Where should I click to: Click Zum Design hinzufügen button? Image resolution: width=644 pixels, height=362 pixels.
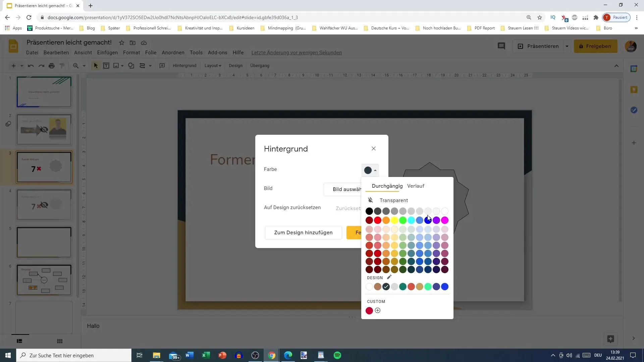click(303, 232)
